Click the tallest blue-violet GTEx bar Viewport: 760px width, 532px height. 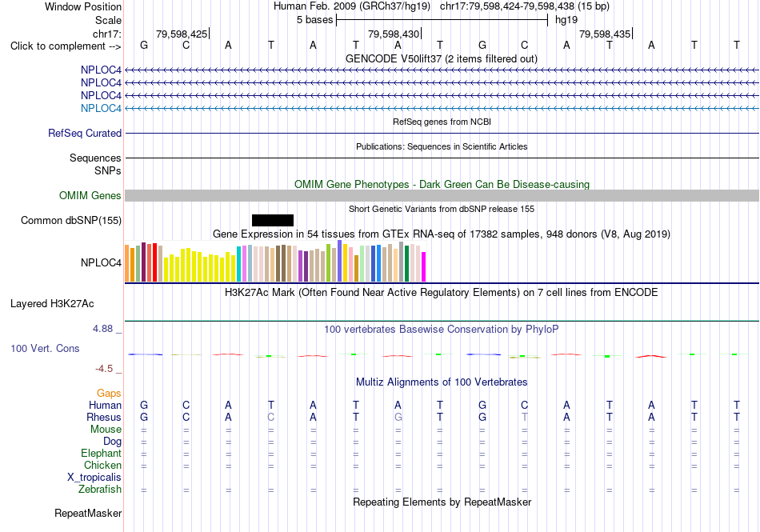pyautogui.click(x=340, y=261)
